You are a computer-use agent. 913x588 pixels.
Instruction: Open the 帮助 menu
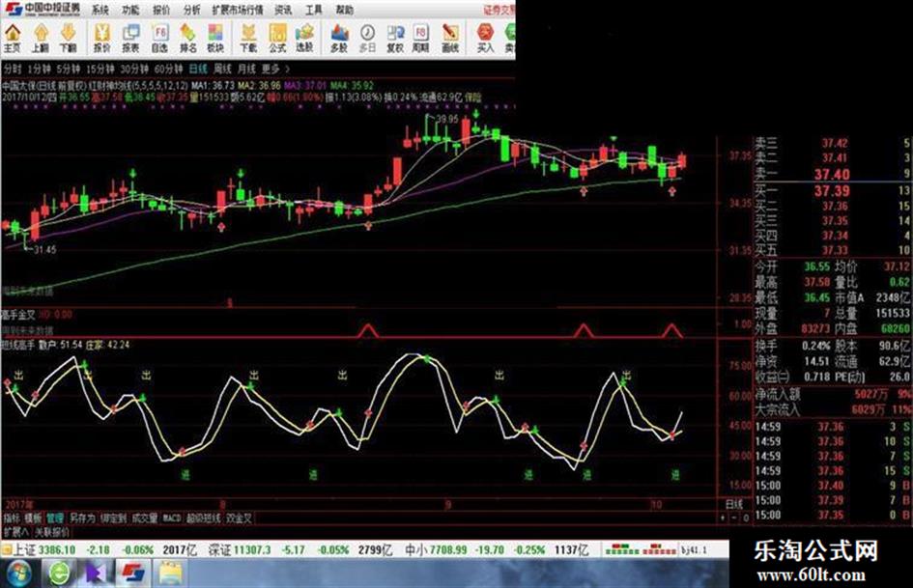tap(344, 10)
